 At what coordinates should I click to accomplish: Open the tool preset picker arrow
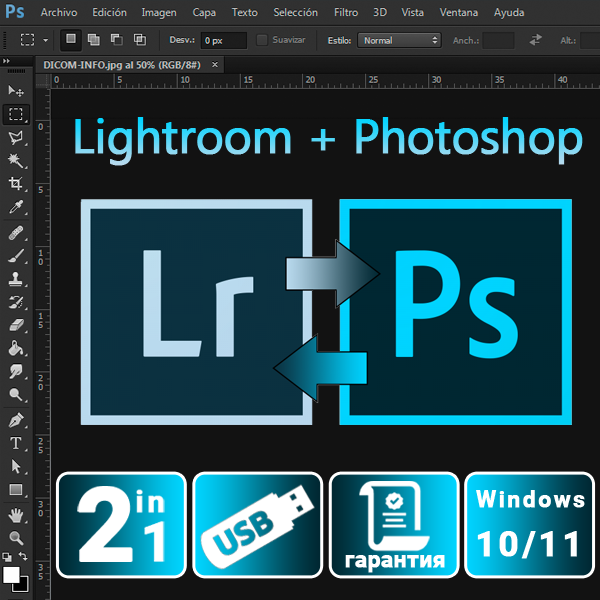46,40
